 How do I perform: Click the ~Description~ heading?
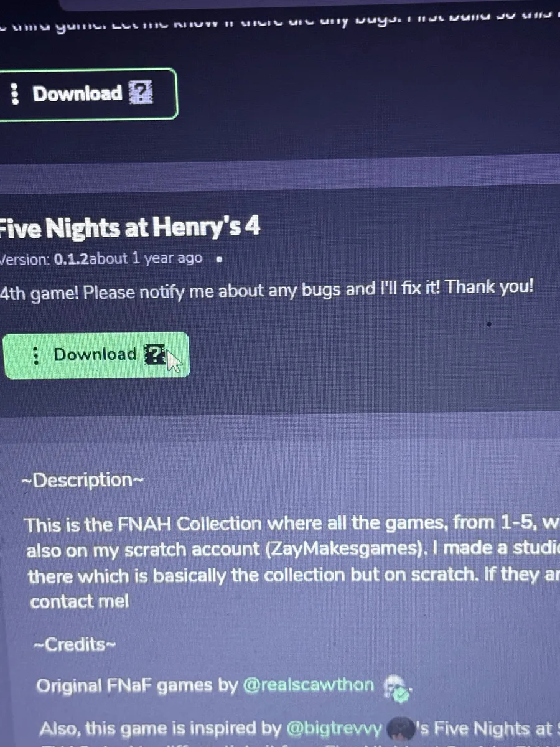point(82,480)
